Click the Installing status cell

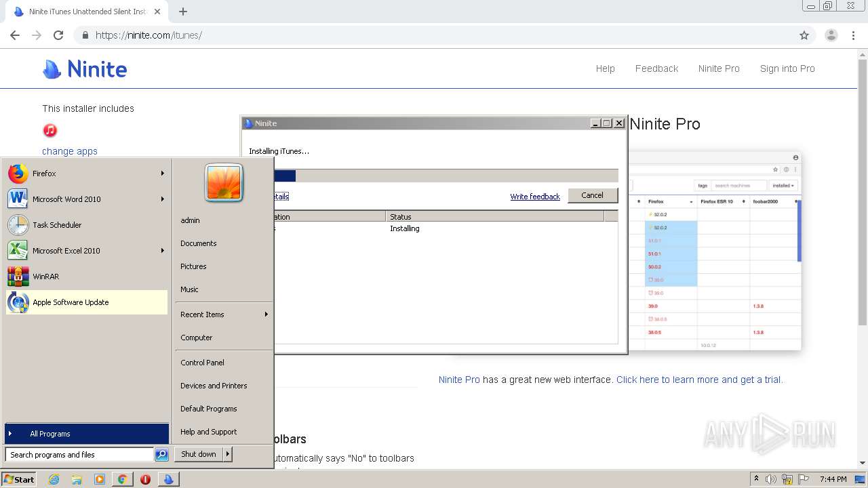click(405, 228)
